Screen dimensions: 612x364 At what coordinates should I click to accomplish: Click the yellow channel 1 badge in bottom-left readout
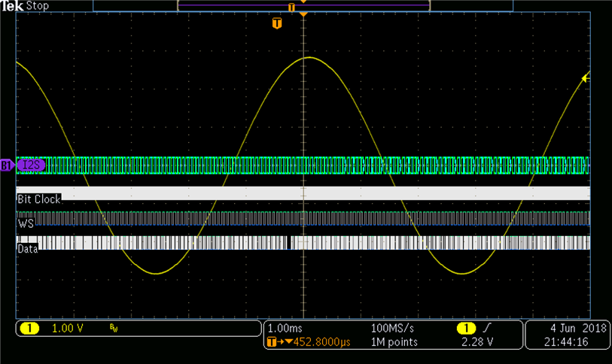[29, 329]
